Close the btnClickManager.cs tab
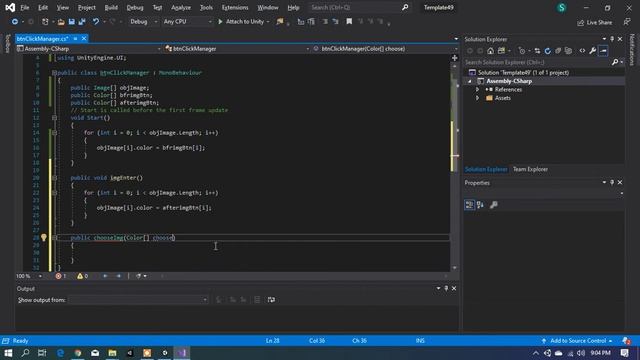640x360 pixels. (x=84, y=38)
